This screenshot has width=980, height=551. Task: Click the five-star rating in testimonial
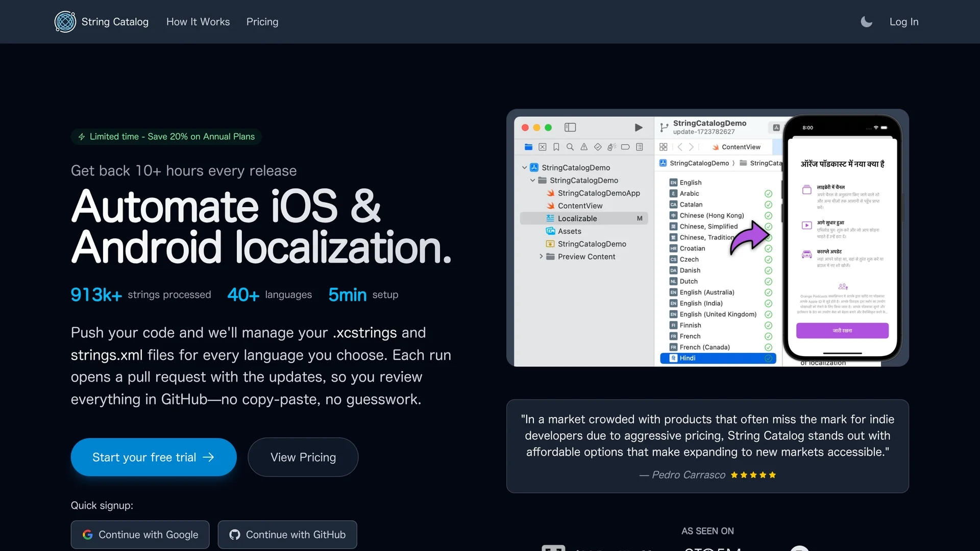click(753, 475)
